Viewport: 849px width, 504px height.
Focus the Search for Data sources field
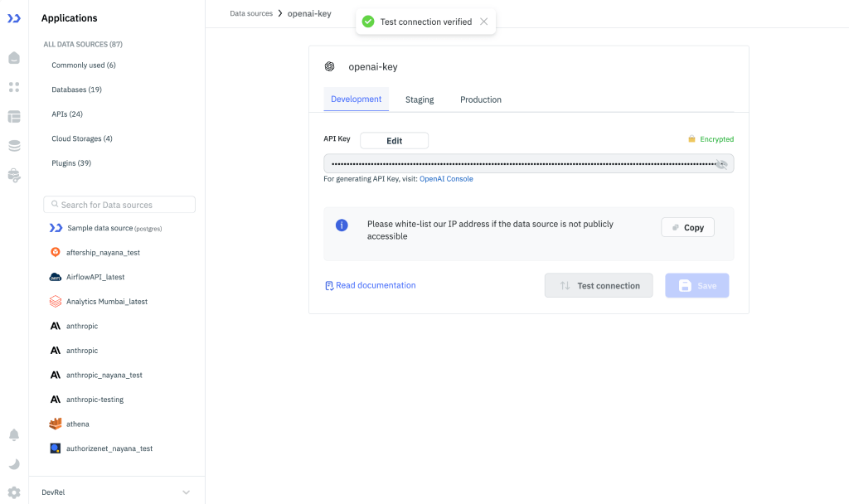tap(119, 205)
